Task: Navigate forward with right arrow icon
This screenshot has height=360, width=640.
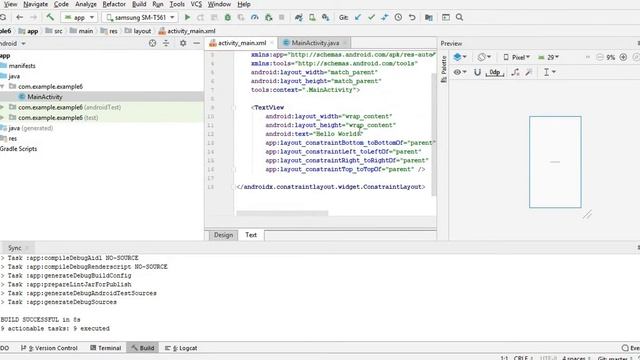Action: coord(33,17)
